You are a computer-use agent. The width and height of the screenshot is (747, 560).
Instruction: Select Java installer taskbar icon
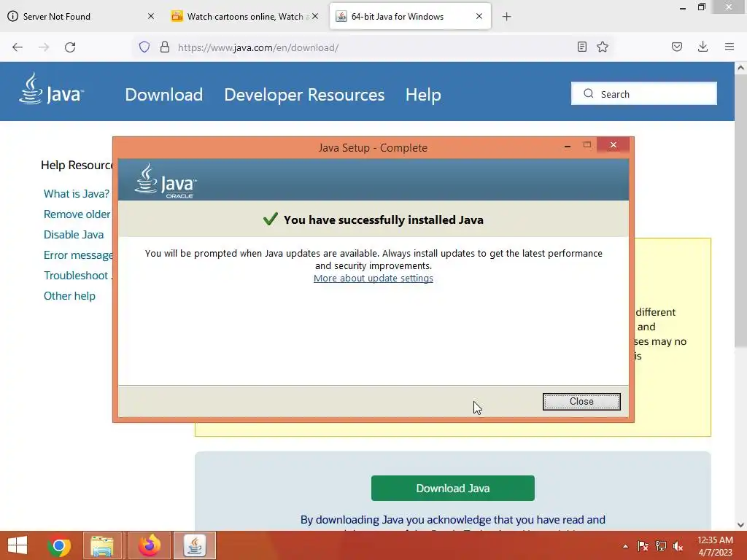pos(194,545)
